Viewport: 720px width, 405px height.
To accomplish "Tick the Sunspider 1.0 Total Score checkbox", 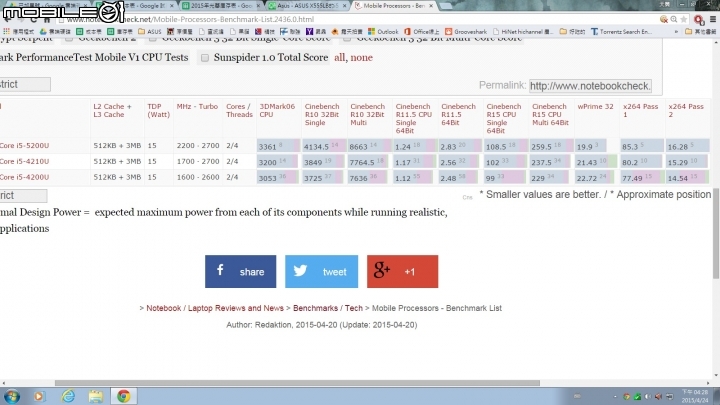I will [x=205, y=58].
